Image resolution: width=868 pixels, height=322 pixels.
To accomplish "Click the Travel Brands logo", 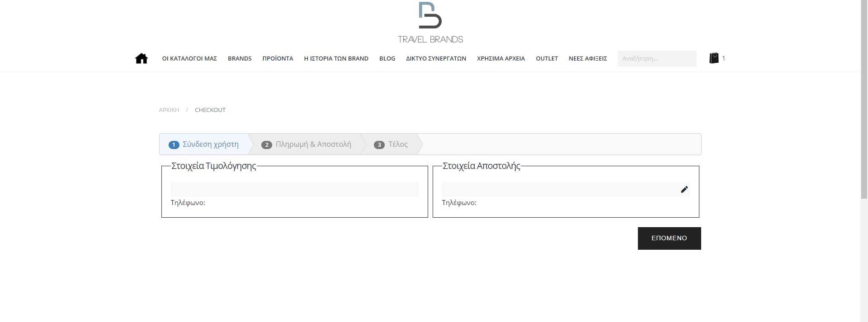I will coord(430,23).
